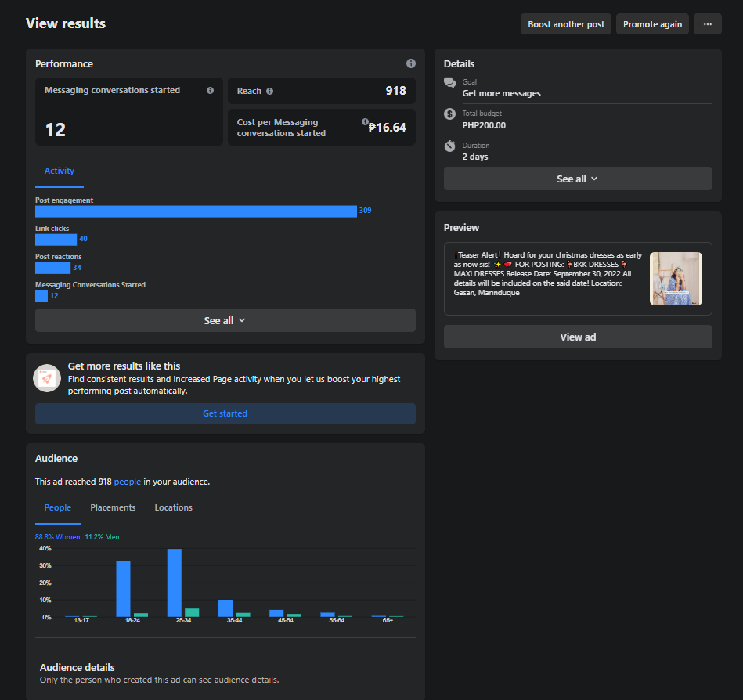Click the Total budget dollar icon

pyautogui.click(x=449, y=114)
